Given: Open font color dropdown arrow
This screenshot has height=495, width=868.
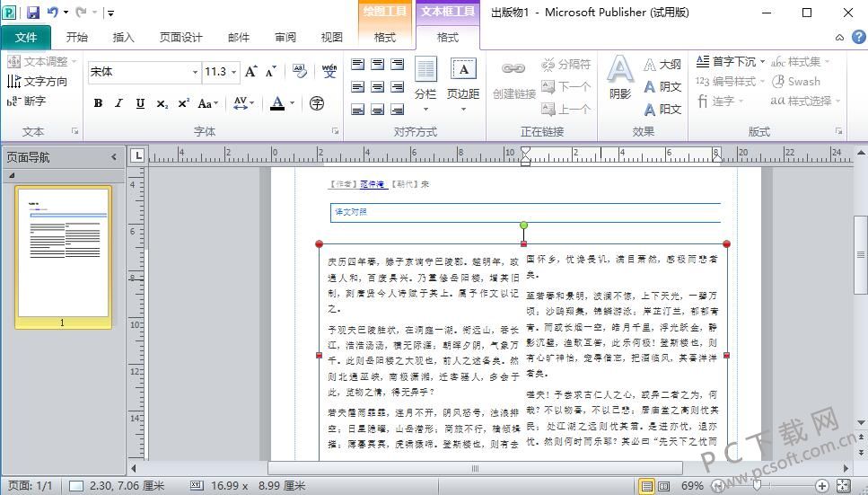Looking at the screenshot, I should tap(293, 103).
